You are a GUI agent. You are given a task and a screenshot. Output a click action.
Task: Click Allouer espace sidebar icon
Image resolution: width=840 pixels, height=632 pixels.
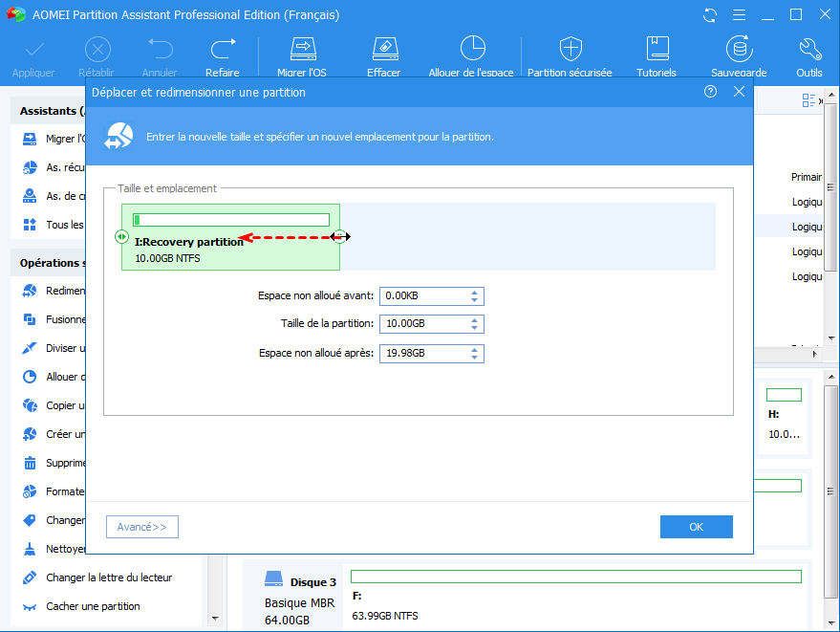pos(30,377)
